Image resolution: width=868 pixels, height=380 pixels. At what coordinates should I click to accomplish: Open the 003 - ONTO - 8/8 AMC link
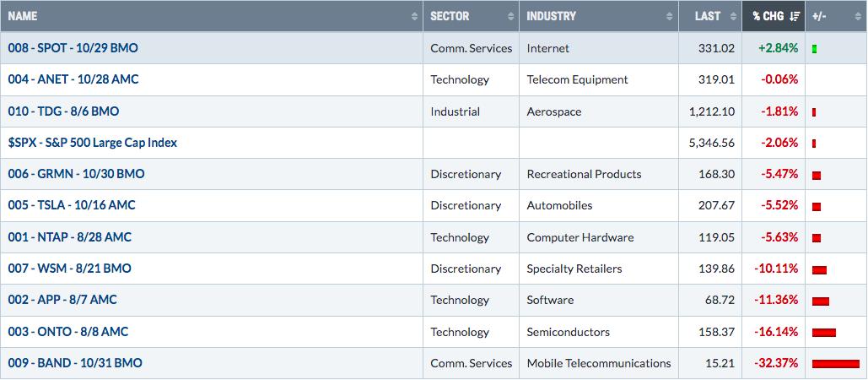[68, 332]
